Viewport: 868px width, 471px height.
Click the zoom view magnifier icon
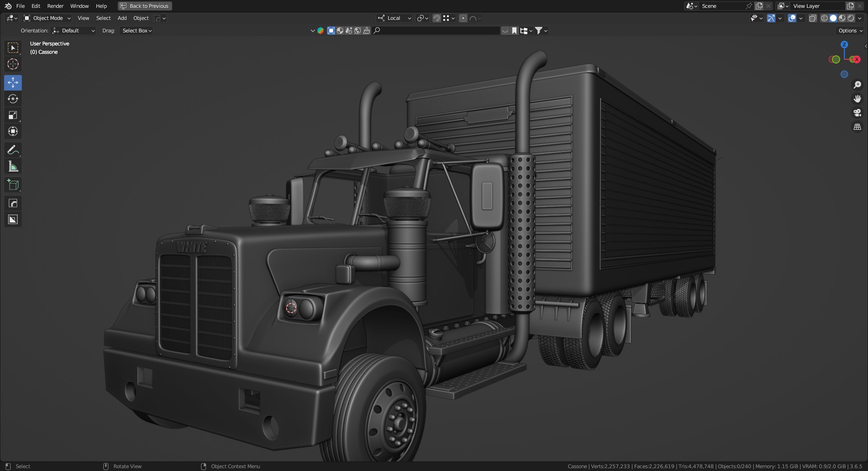coord(857,85)
